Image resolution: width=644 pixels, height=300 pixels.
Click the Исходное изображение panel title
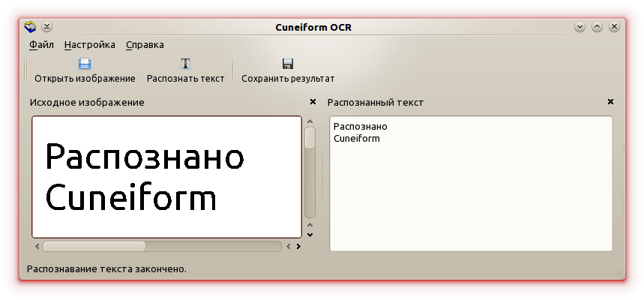point(87,102)
